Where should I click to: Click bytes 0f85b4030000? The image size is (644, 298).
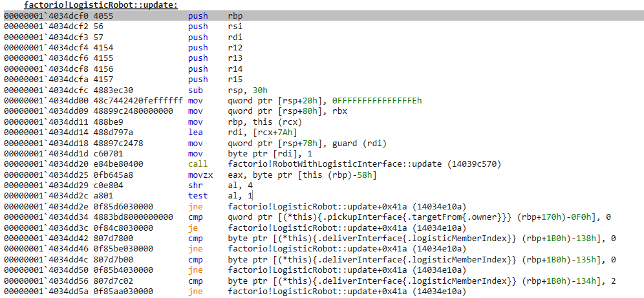pos(123,270)
